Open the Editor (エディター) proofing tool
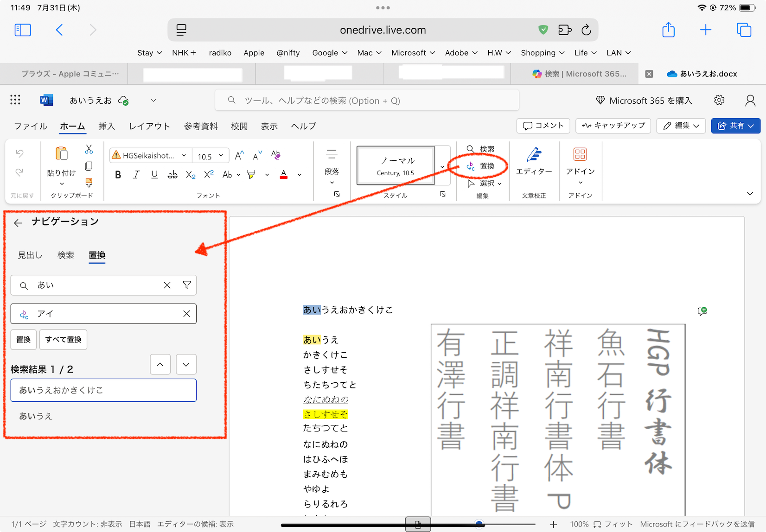Viewport: 766px width, 532px height. (x=534, y=161)
